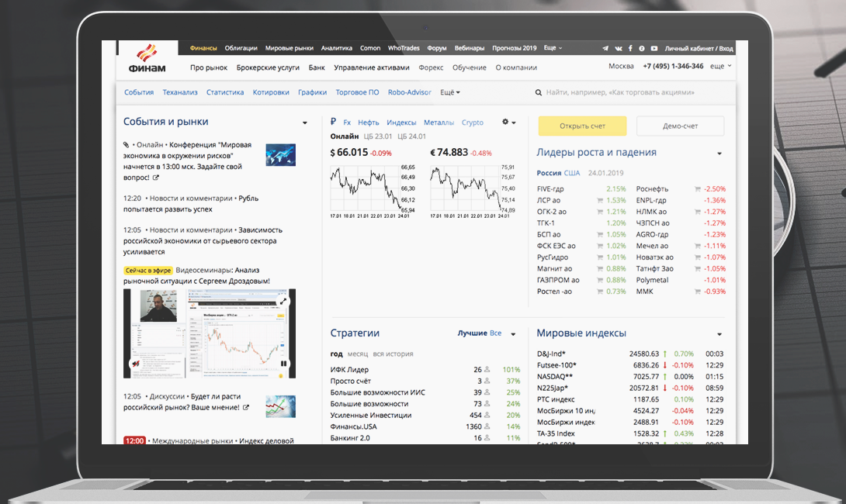Open the 'ИФК Лидер' strategy

click(349, 370)
